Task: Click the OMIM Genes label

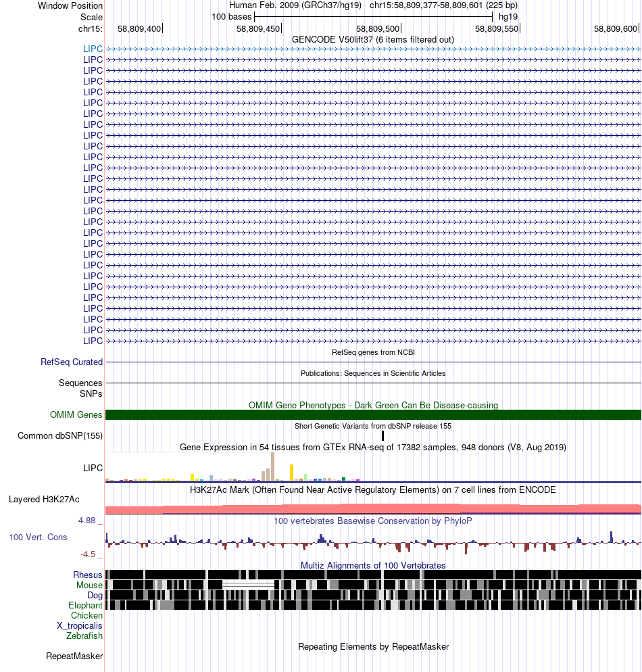Action: pos(76,414)
